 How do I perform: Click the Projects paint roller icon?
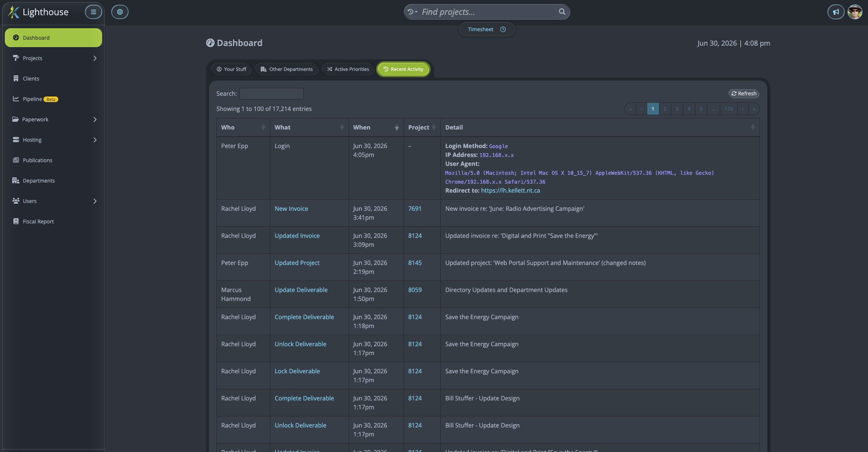(16, 58)
